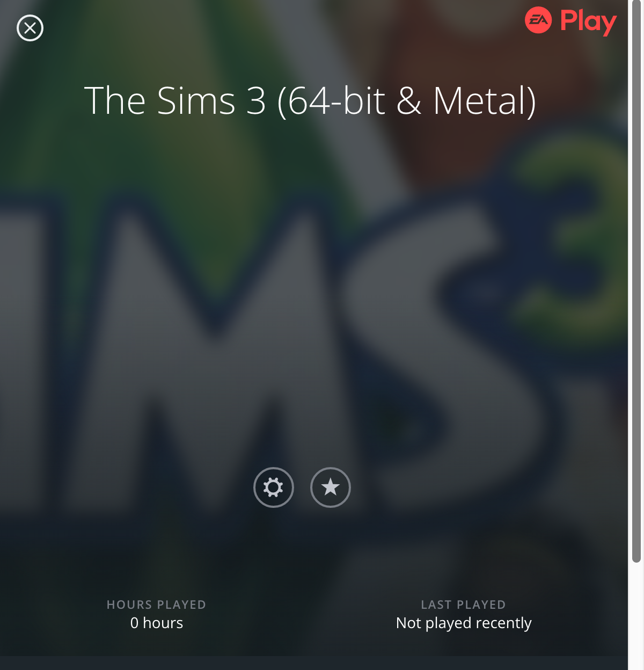
Task: Add game to favorites with star icon
Action: 331,487
